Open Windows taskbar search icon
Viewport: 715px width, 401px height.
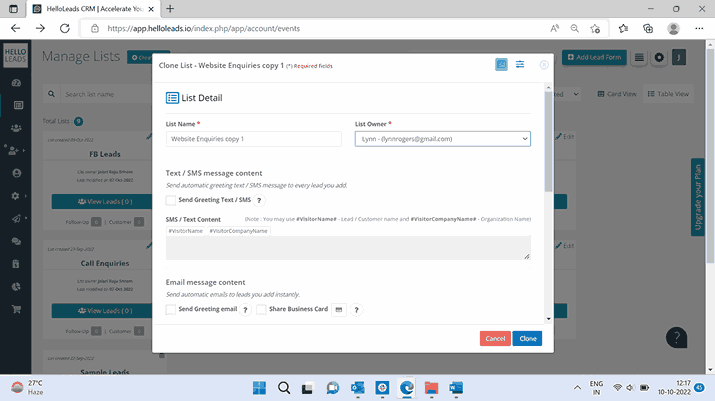tap(284, 387)
